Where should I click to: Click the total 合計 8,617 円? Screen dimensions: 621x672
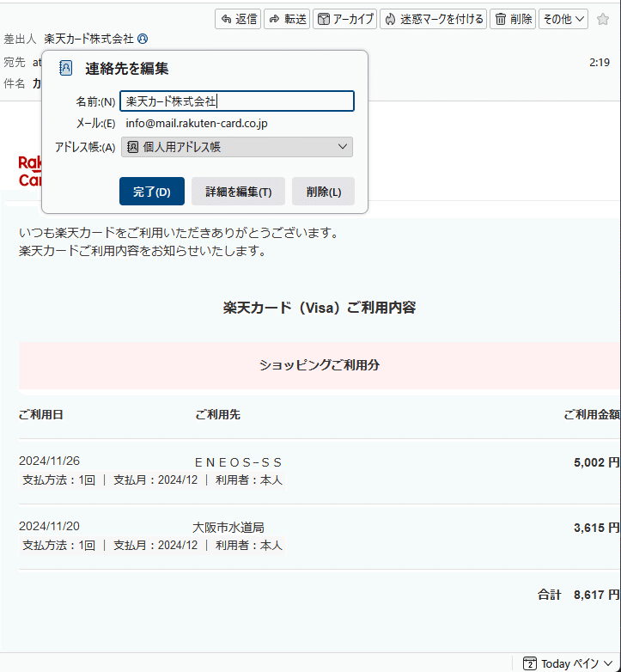pos(579,595)
